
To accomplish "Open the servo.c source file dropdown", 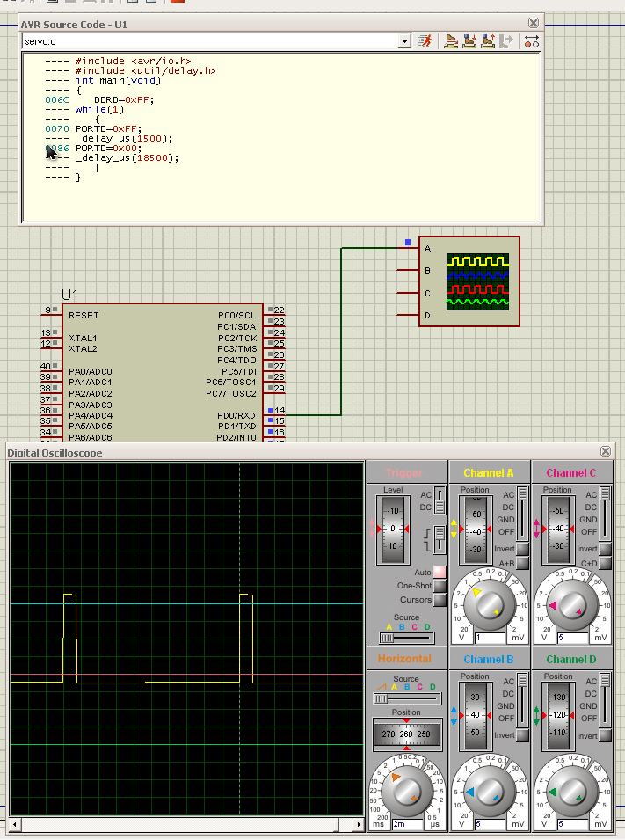I will click(404, 41).
